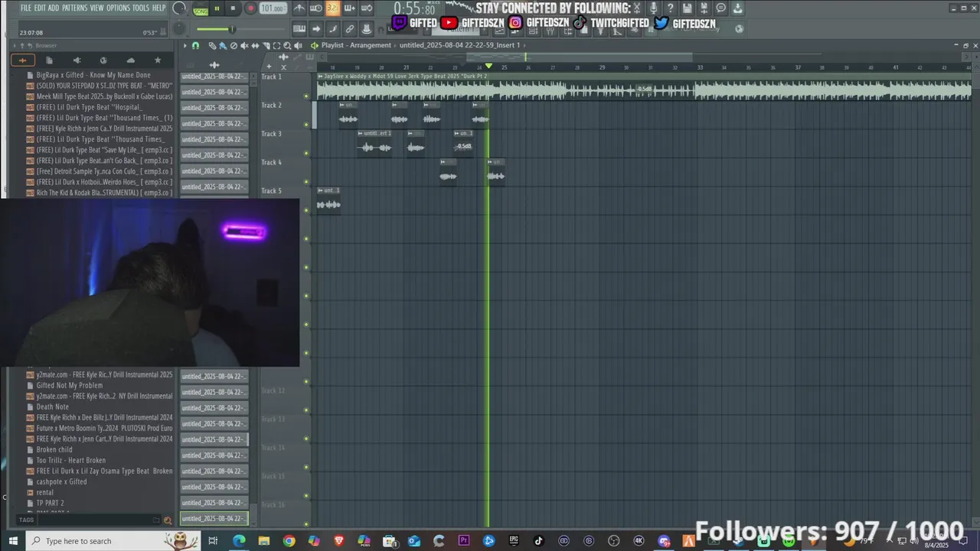The image size is (980, 551).
Task: Select 'cashpote x Gifted' browser item
Action: coord(61,482)
